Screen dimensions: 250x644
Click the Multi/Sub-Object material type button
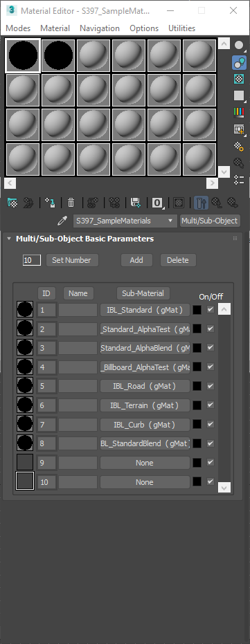click(210, 221)
